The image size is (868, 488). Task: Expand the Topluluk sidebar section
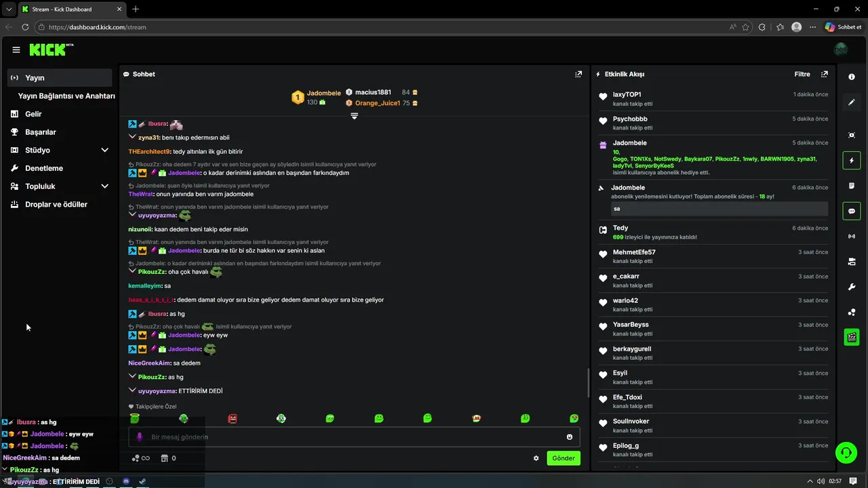[x=104, y=186]
